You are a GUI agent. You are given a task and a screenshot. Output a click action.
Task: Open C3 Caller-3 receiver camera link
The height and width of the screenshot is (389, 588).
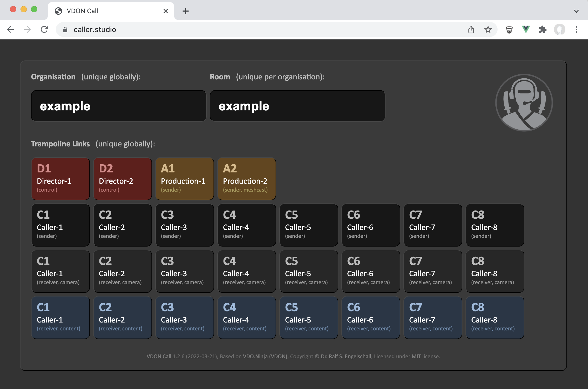(185, 271)
